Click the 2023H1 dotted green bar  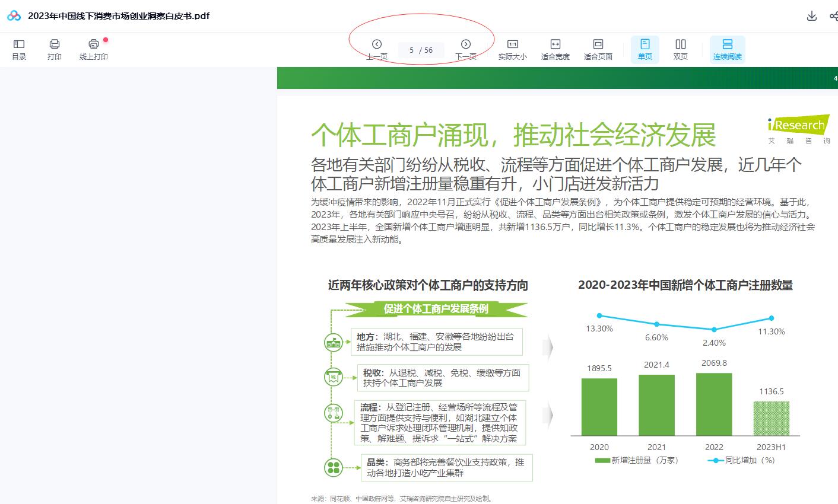[772, 418]
